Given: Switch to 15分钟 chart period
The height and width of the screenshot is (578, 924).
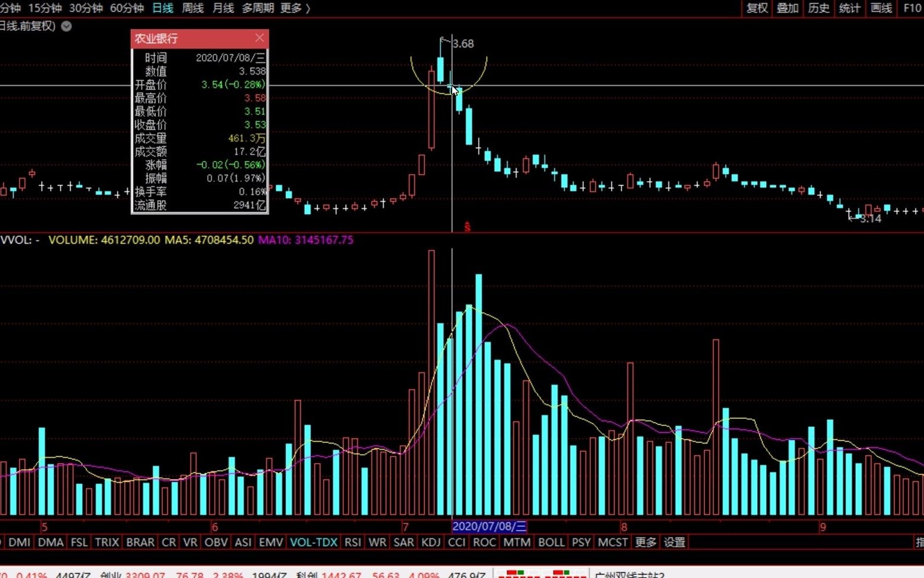Looking at the screenshot, I should click(x=45, y=8).
